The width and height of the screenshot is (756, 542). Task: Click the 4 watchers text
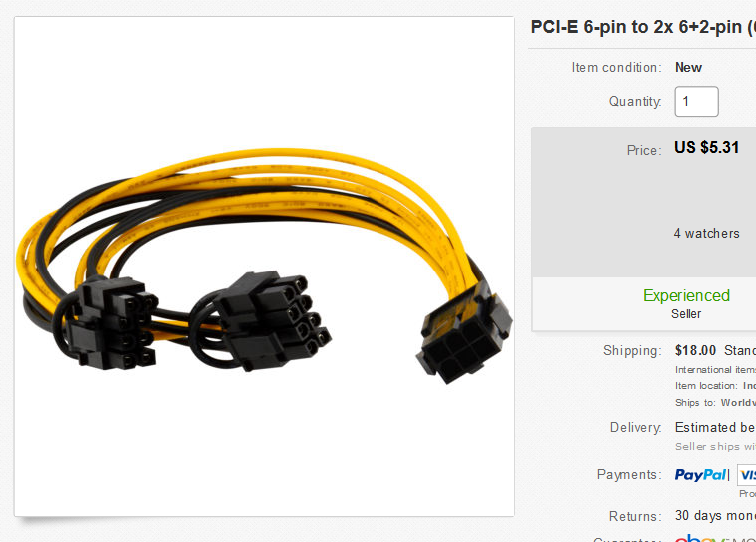coord(706,234)
